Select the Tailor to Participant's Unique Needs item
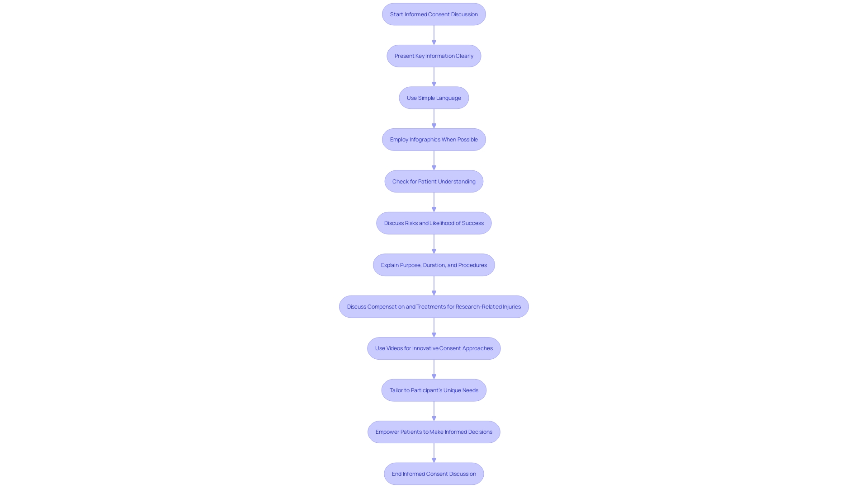Image resolution: width=868 pixels, height=488 pixels. (434, 389)
